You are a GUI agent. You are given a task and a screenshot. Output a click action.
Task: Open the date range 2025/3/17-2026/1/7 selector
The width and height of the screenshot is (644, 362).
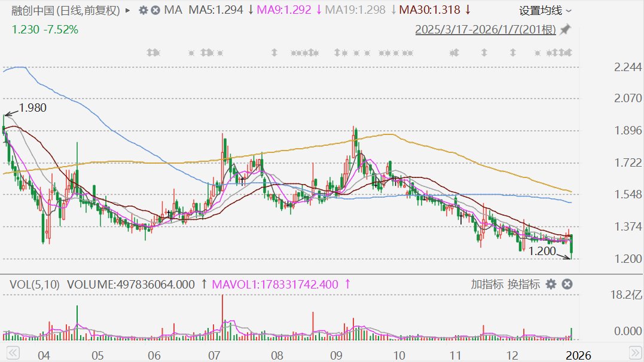pyautogui.click(x=486, y=29)
